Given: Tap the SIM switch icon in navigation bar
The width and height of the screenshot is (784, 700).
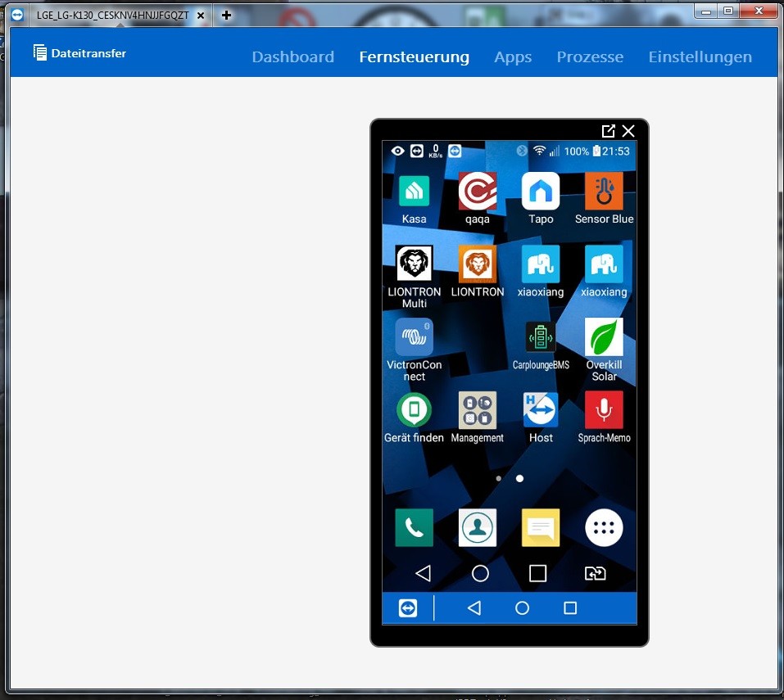Looking at the screenshot, I should (595, 573).
